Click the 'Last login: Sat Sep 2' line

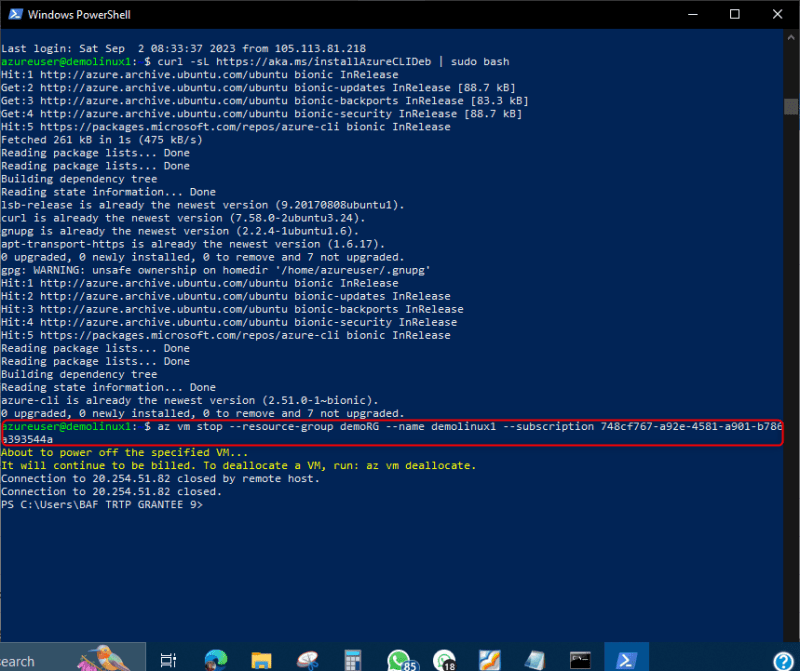(x=183, y=48)
